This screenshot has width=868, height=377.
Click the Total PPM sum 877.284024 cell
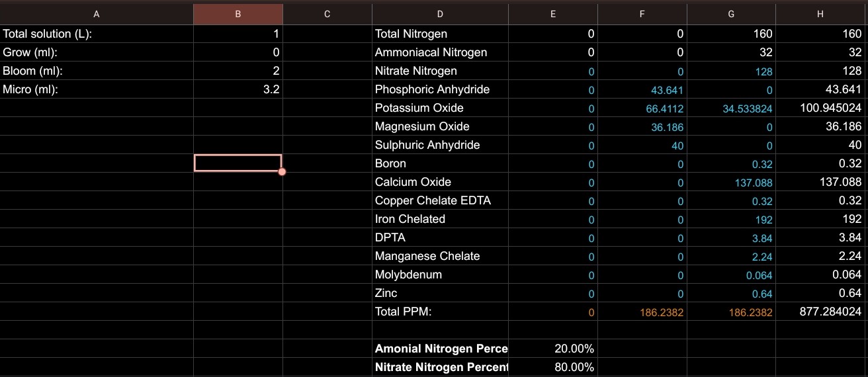coord(821,312)
